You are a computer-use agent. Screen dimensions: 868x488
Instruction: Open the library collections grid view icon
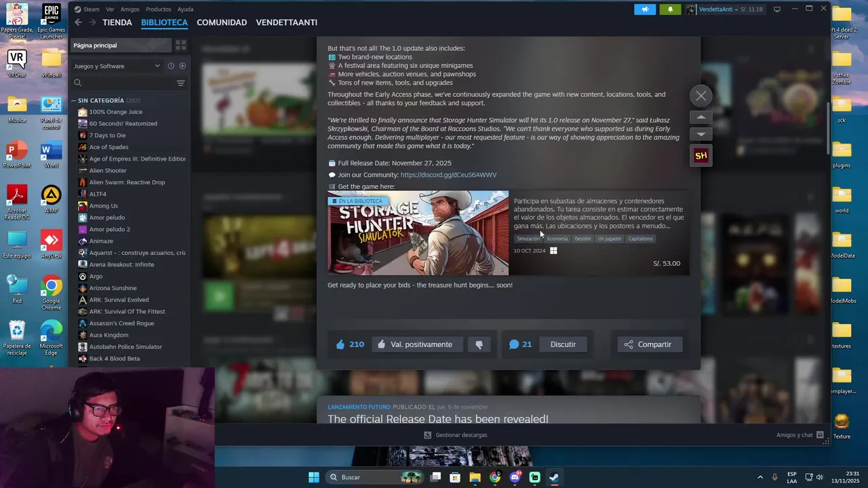[x=180, y=45]
